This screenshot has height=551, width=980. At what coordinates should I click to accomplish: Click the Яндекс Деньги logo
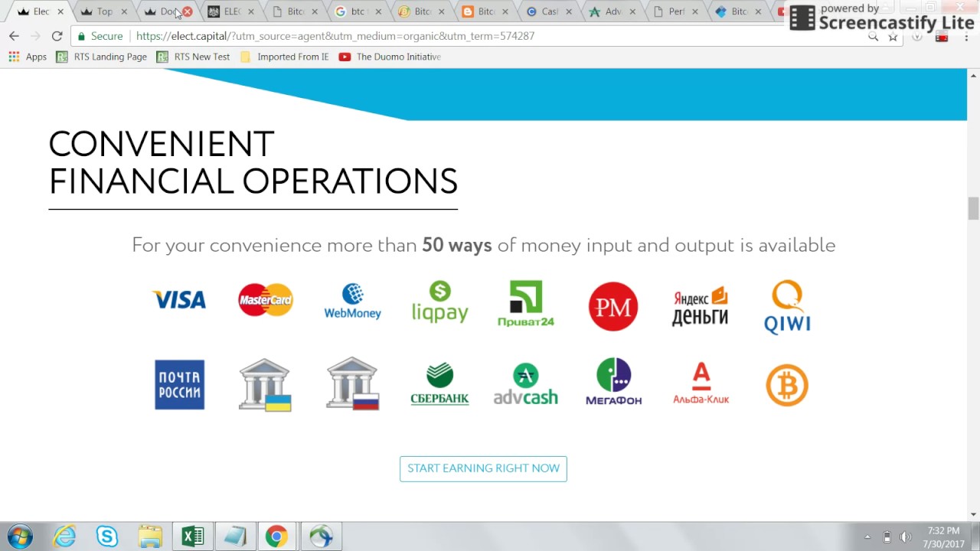tap(700, 307)
